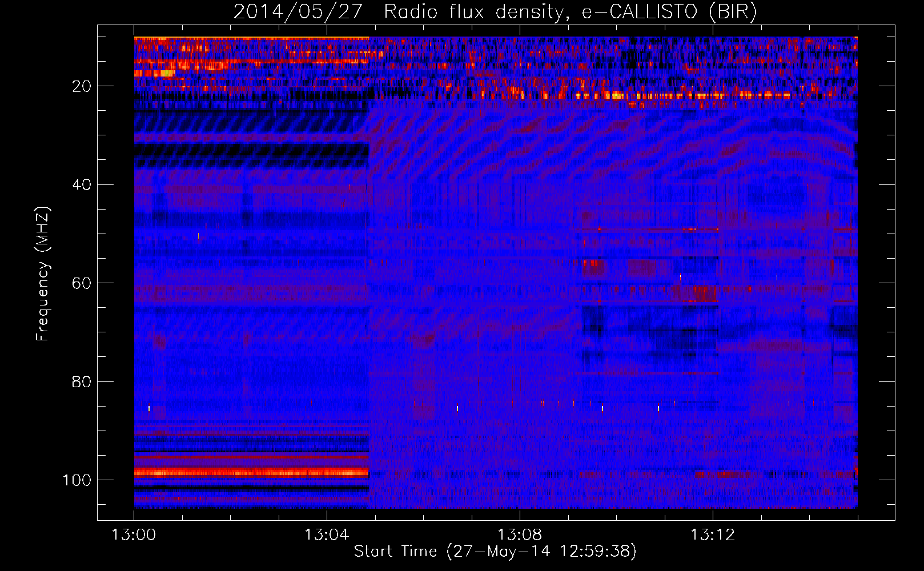
Task: Click the '13:12' time tick label
Action: click(x=713, y=535)
